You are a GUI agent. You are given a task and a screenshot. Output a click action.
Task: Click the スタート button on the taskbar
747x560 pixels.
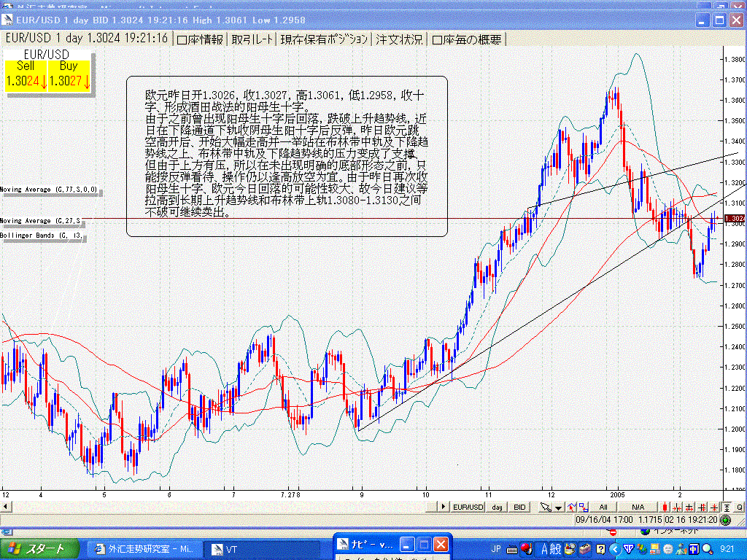(x=36, y=549)
